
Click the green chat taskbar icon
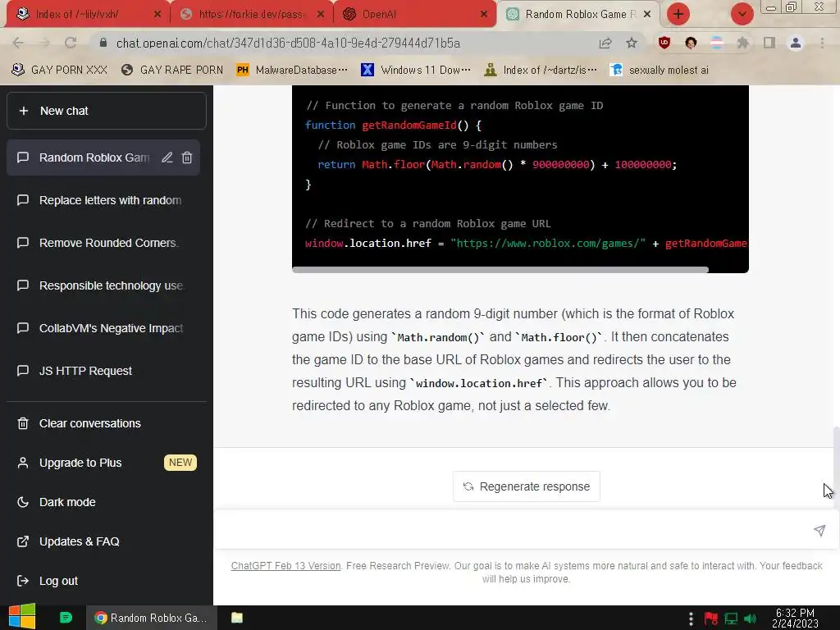pyautogui.click(x=66, y=618)
